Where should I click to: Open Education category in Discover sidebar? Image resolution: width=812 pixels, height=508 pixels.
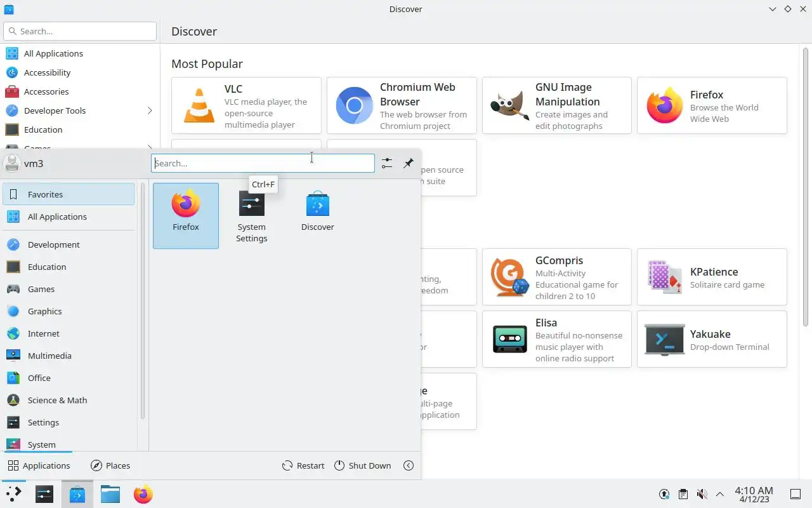(80, 130)
